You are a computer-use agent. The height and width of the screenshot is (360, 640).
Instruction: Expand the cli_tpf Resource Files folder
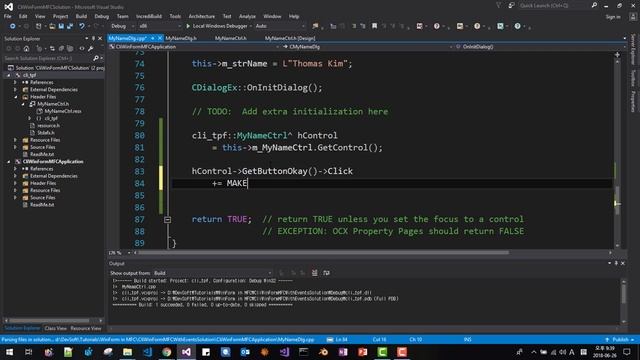[x=16, y=140]
